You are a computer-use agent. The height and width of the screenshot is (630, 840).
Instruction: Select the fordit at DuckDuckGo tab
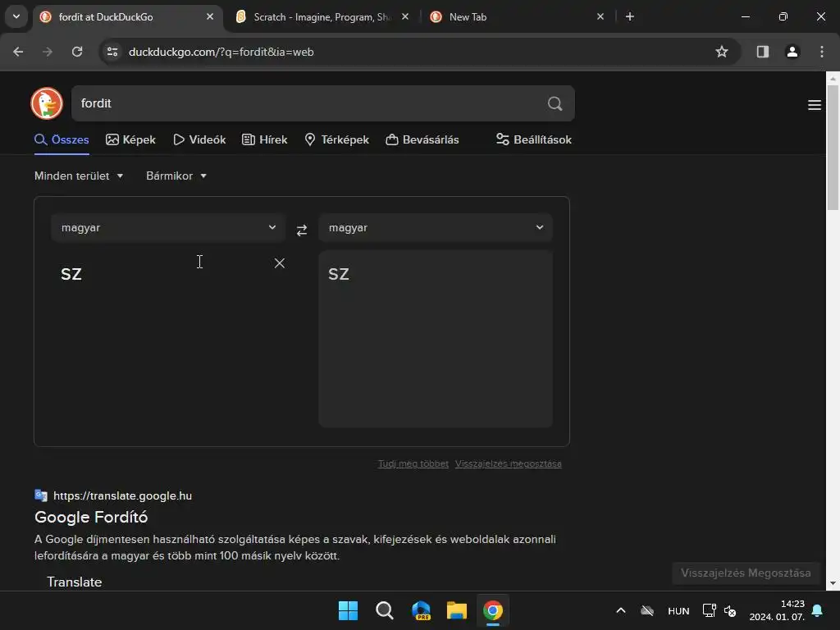(127, 17)
